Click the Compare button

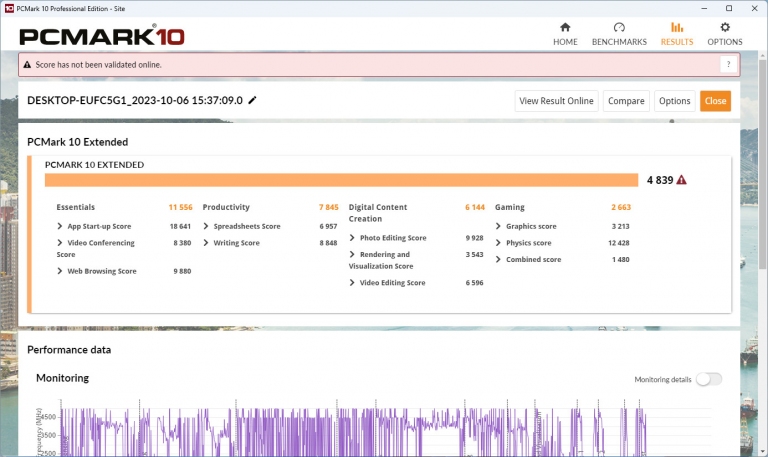pos(626,101)
